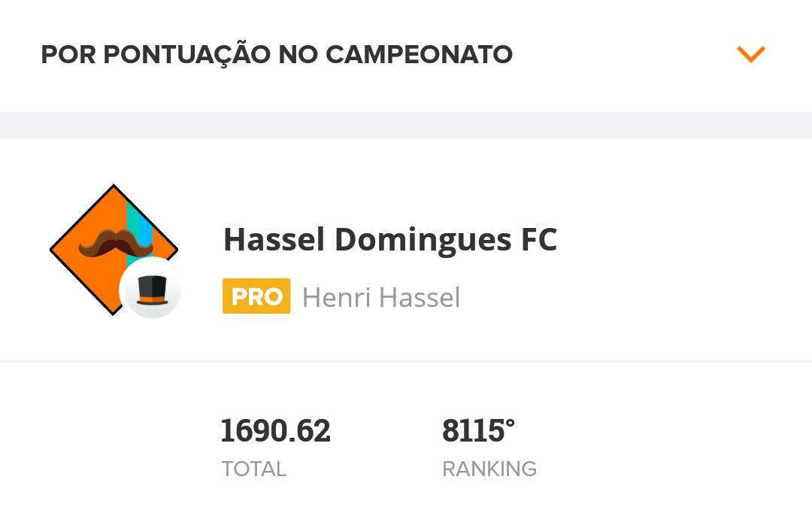This screenshot has width=812, height=507.
Task: Click the RANKING label
Action: [x=489, y=469]
